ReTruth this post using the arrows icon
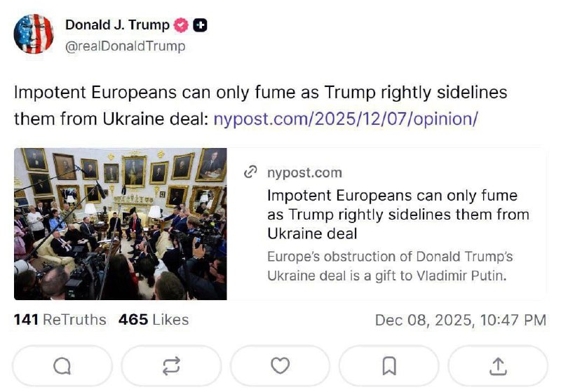 tap(172, 365)
